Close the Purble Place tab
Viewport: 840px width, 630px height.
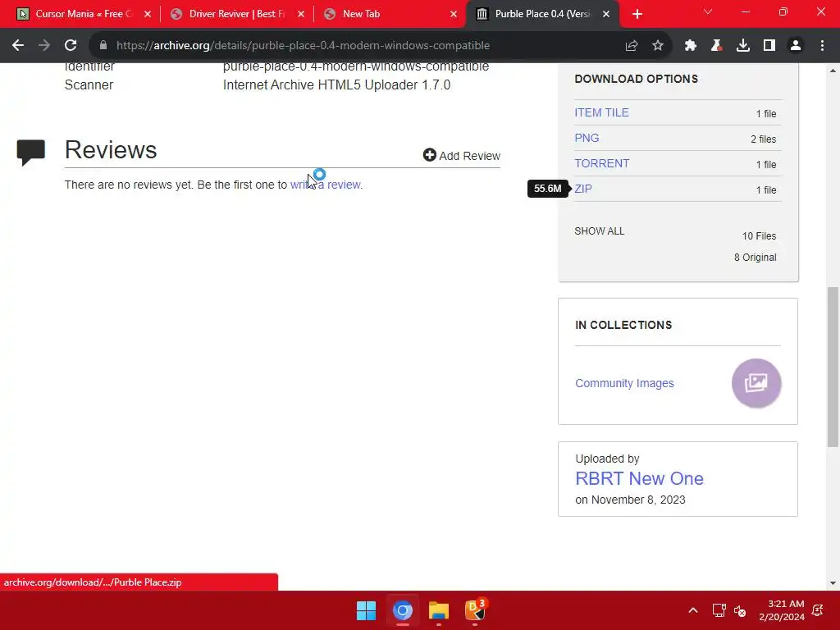(x=606, y=15)
